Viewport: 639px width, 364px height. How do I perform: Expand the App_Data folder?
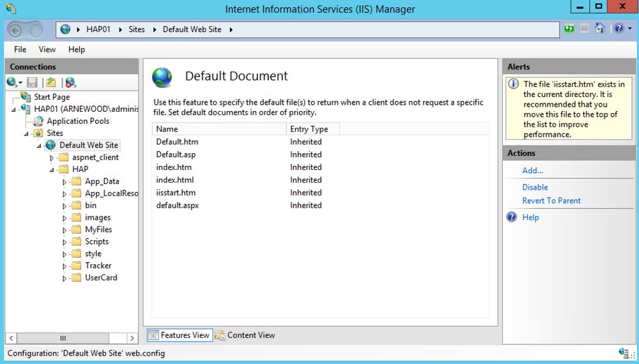pyautogui.click(x=65, y=182)
